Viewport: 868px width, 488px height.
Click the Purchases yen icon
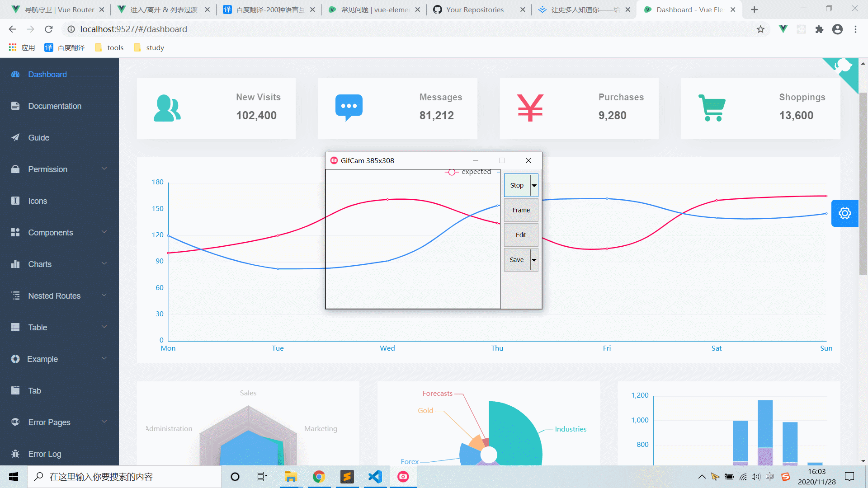pos(530,108)
